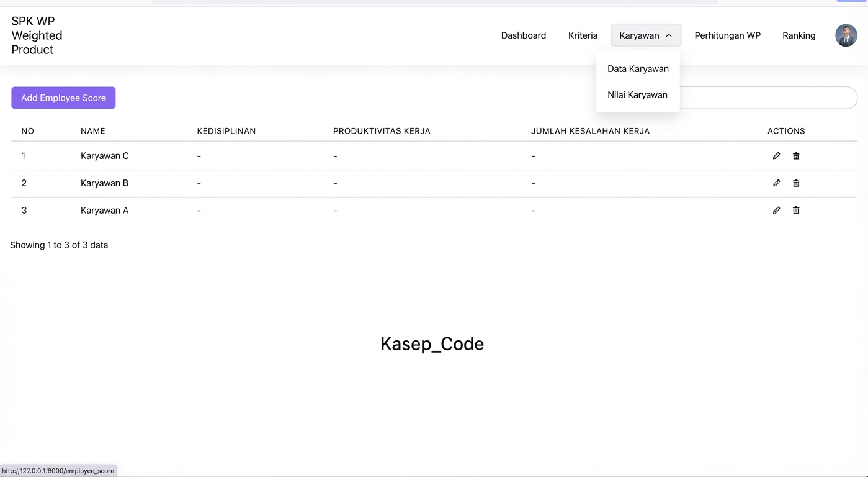This screenshot has width=868, height=477.
Task: Navigate to Perhitungan WP
Action: pyautogui.click(x=727, y=35)
